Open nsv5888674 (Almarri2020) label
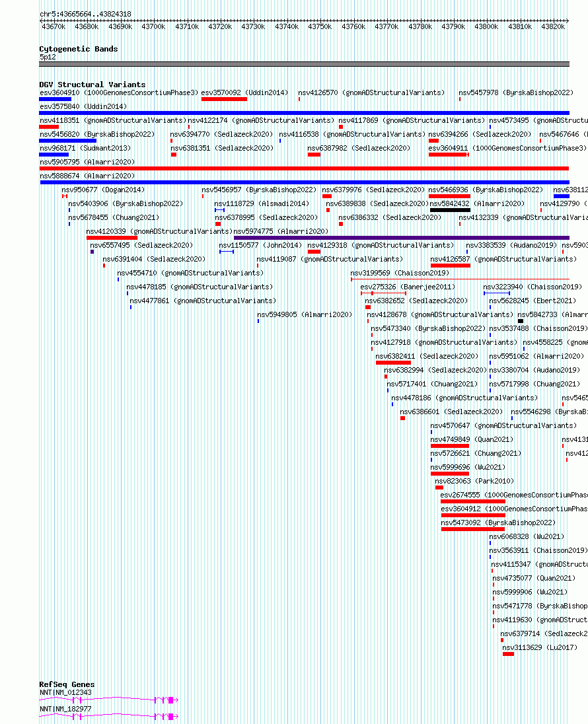This screenshot has height=724, width=588. click(87, 176)
